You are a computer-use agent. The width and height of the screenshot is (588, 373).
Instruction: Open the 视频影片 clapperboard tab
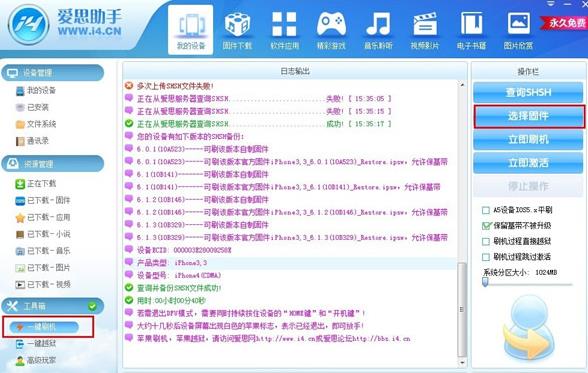click(x=425, y=31)
